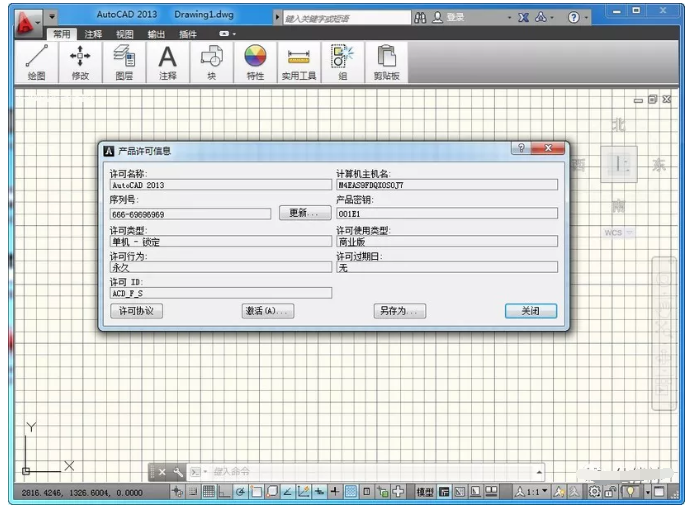Click the 关闭 button in the license dialog

click(531, 311)
